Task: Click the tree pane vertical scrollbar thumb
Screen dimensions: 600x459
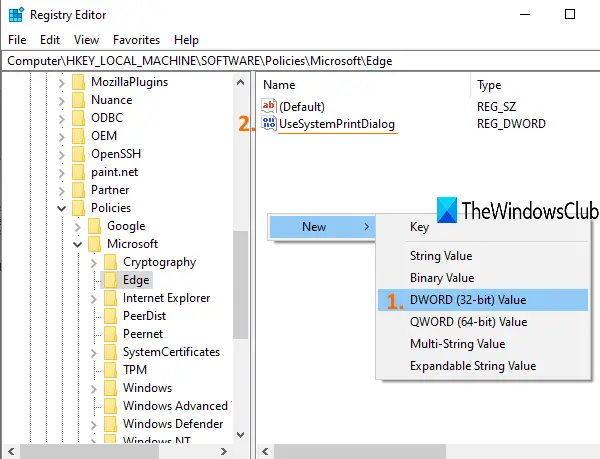Action: (x=241, y=285)
